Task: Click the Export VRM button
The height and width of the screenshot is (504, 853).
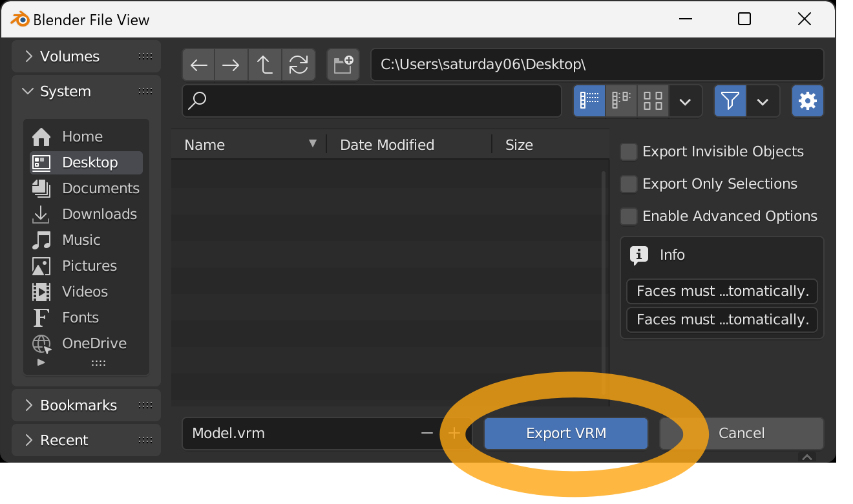Action: click(566, 433)
